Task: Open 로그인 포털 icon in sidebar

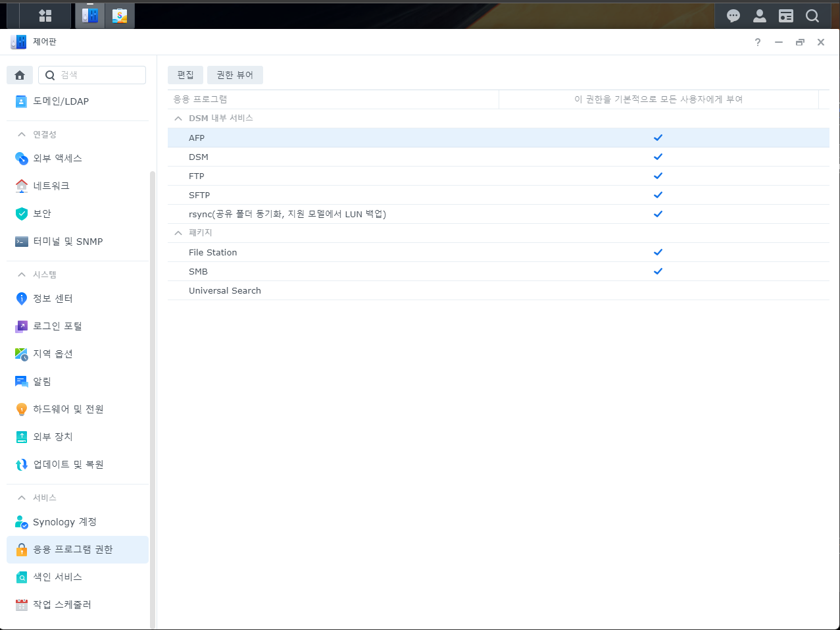Action: click(x=22, y=327)
